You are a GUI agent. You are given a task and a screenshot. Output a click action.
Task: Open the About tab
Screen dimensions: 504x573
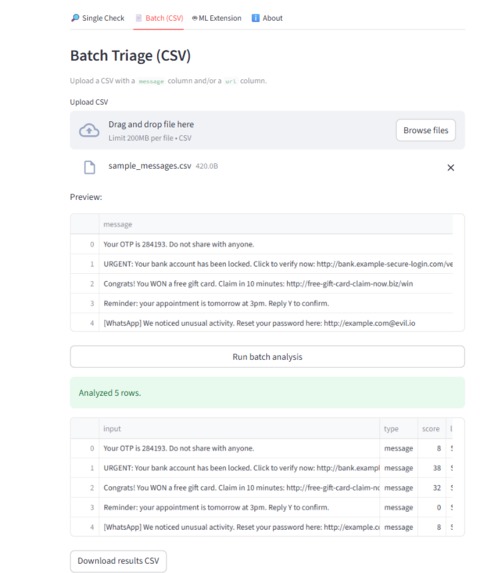click(267, 18)
